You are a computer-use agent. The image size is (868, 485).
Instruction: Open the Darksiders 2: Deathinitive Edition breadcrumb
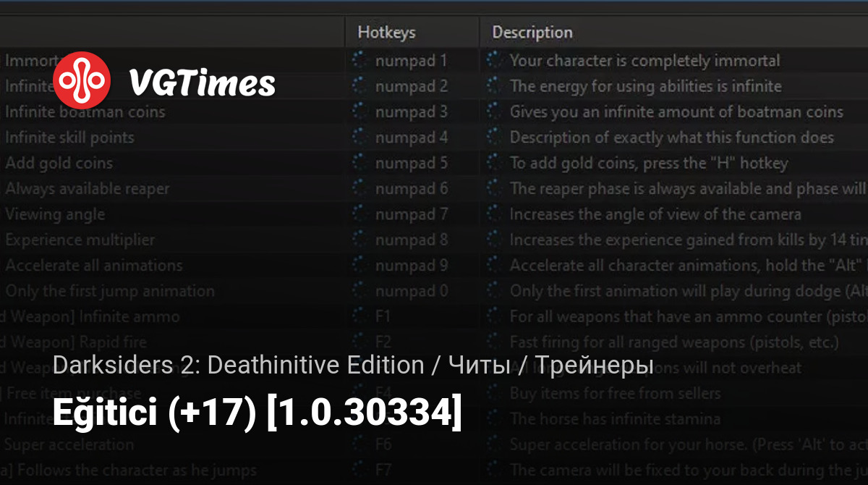[x=238, y=366]
